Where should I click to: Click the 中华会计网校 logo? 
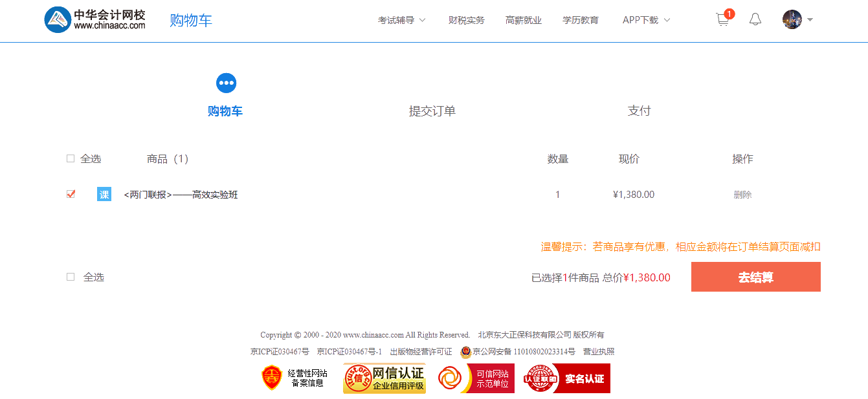pos(95,19)
